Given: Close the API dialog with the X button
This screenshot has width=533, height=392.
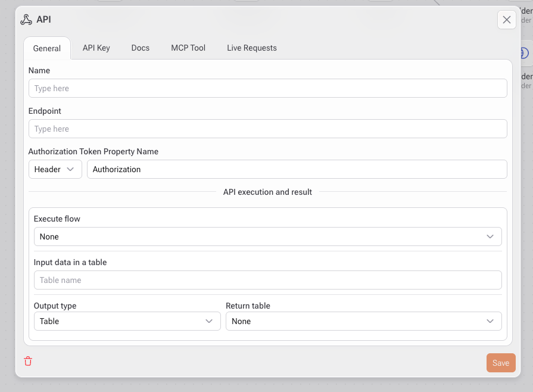Looking at the screenshot, I should tap(506, 20).
